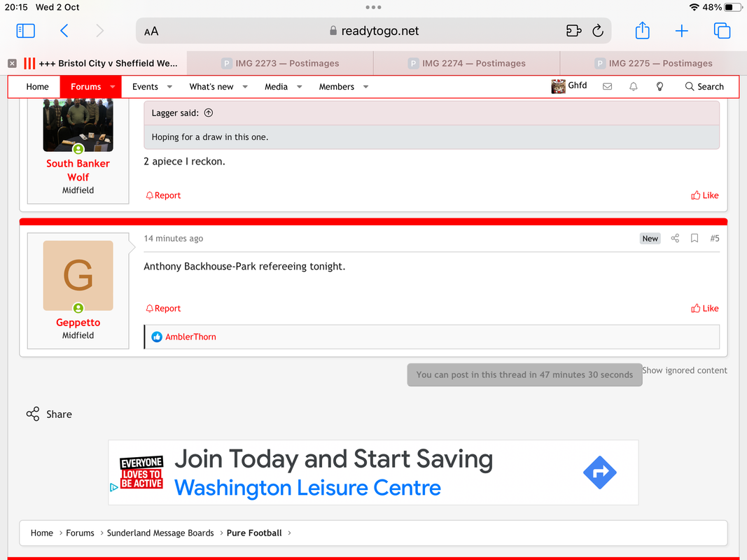Bookmark post #5
The height and width of the screenshot is (560, 747).
click(694, 238)
